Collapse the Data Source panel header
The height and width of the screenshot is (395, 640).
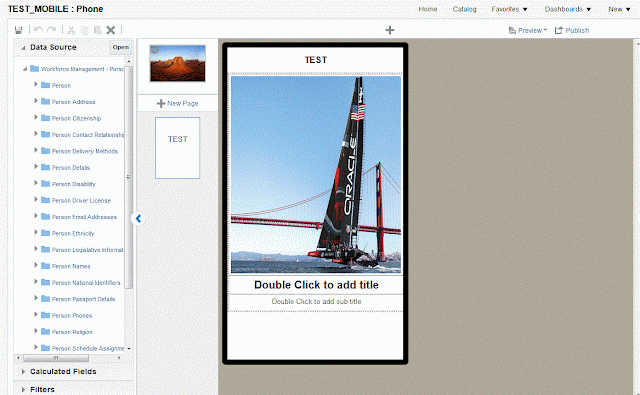click(x=23, y=48)
